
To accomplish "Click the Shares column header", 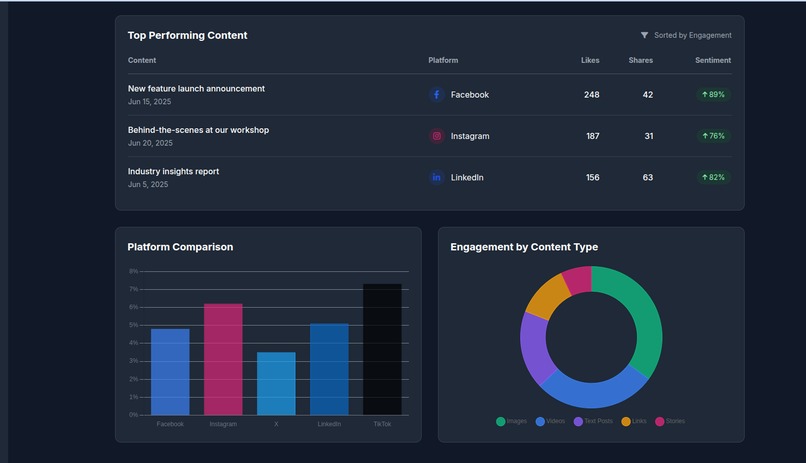I will (640, 60).
